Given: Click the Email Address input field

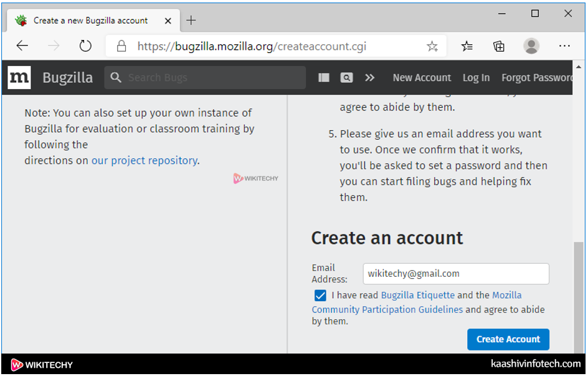Looking at the screenshot, I should (456, 274).
